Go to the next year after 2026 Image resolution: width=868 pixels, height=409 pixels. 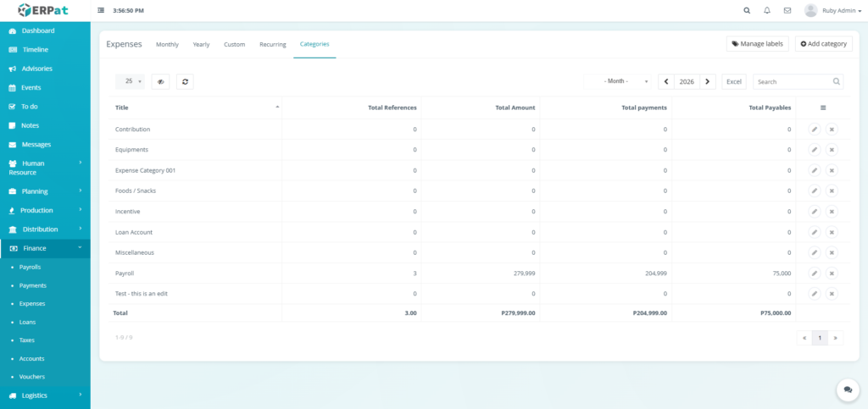point(709,81)
